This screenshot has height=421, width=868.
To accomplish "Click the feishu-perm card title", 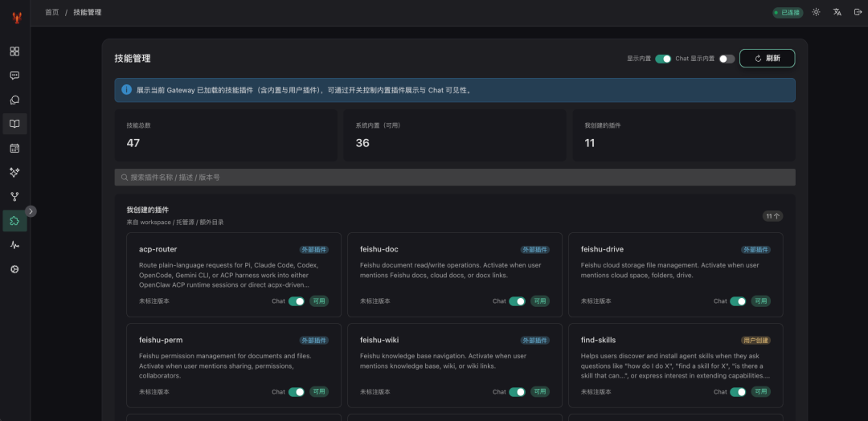I will pos(161,340).
